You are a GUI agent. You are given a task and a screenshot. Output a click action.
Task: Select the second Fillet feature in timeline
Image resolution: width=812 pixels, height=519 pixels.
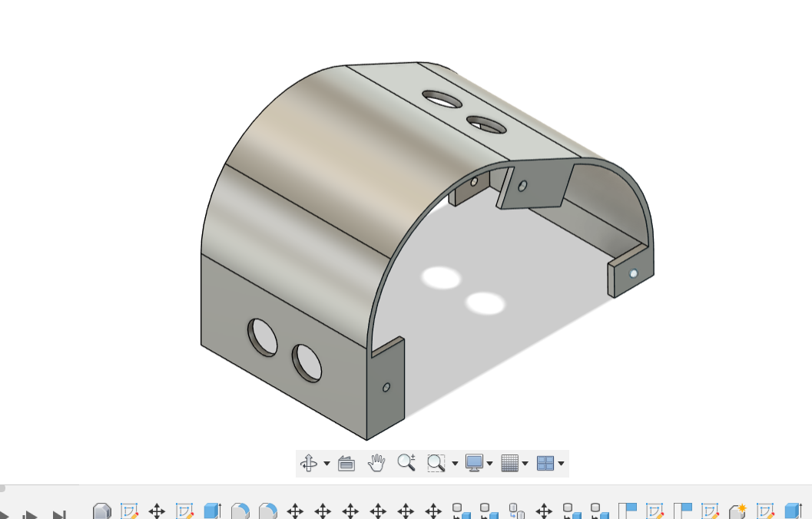(x=268, y=512)
